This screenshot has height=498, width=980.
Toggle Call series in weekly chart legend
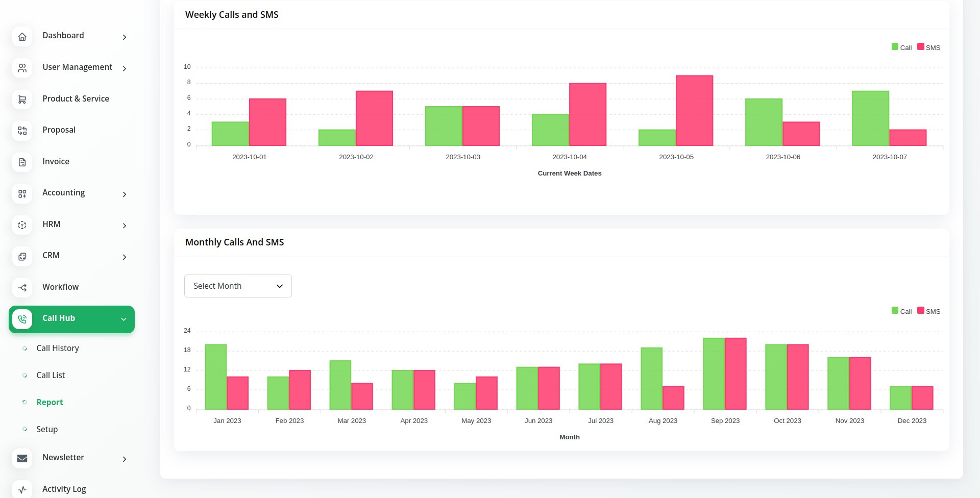901,47
